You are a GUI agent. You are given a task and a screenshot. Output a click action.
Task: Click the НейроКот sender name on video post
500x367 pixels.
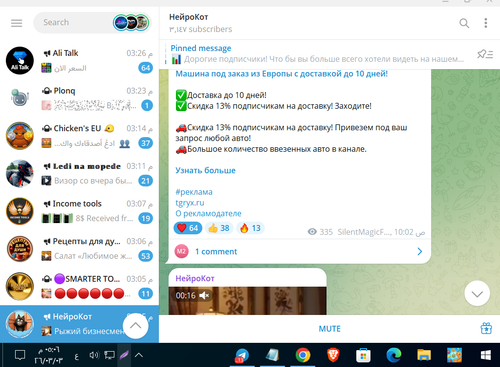pos(195,278)
